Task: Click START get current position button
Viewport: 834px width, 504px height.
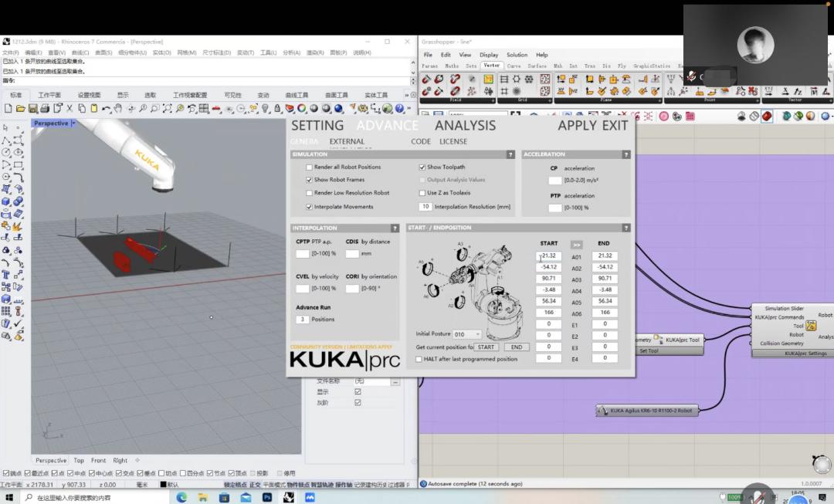Action: tap(486, 347)
